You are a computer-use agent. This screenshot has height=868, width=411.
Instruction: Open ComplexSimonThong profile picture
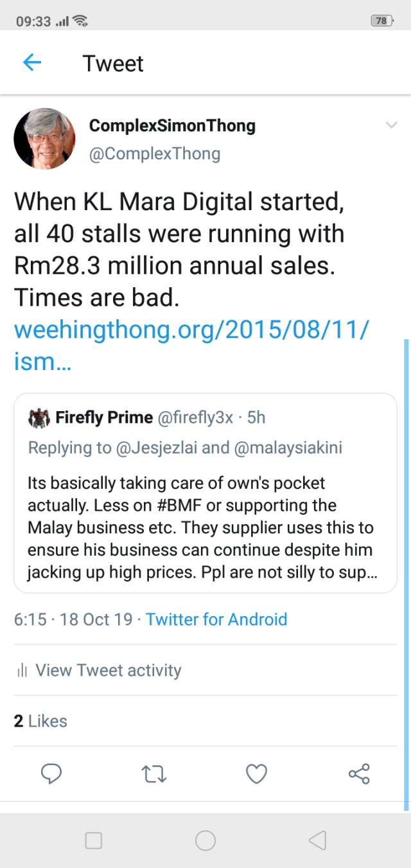click(44, 139)
